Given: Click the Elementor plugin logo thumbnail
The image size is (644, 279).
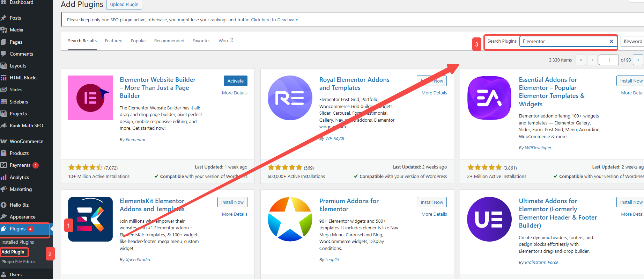Looking at the screenshot, I should [90, 98].
